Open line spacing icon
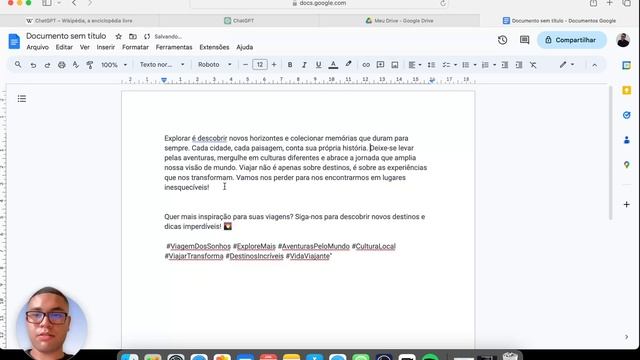Image resolution: width=640 pixels, height=360 pixels. (431, 65)
